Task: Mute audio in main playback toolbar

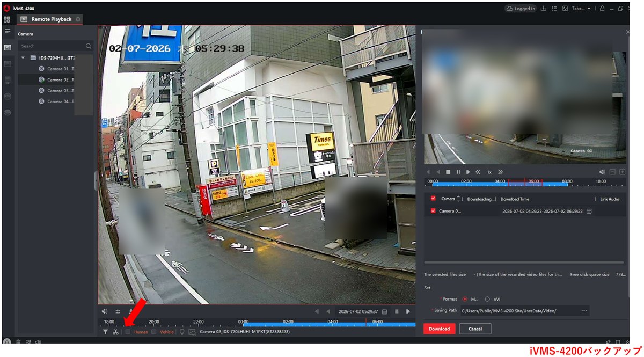Action: 105,311
